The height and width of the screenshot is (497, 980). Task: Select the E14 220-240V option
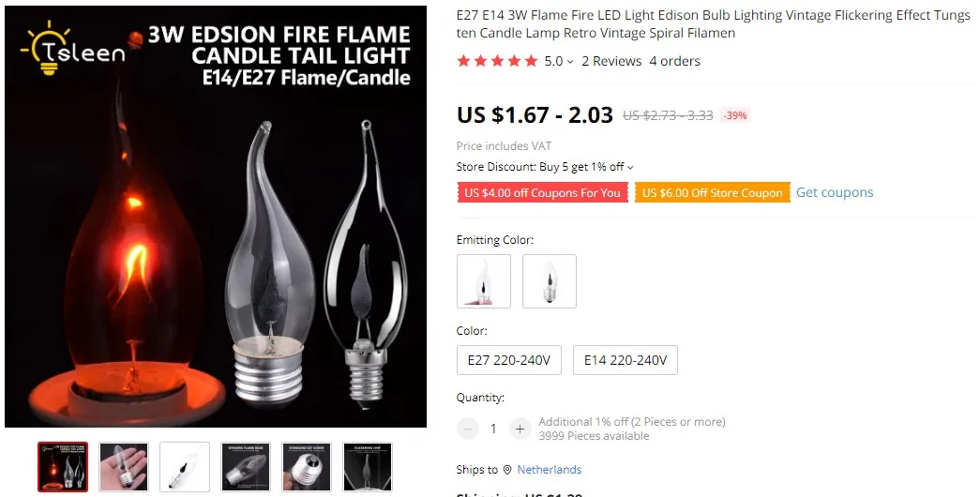tap(625, 360)
